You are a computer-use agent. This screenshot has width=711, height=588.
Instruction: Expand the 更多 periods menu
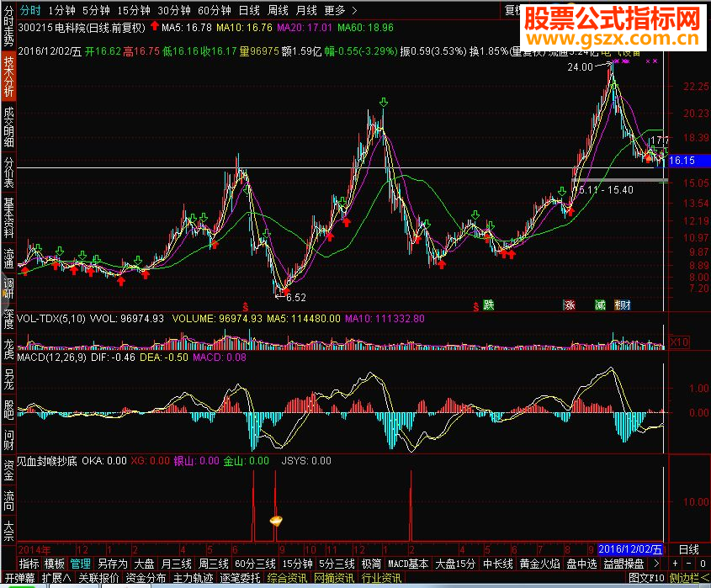(341, 10)
